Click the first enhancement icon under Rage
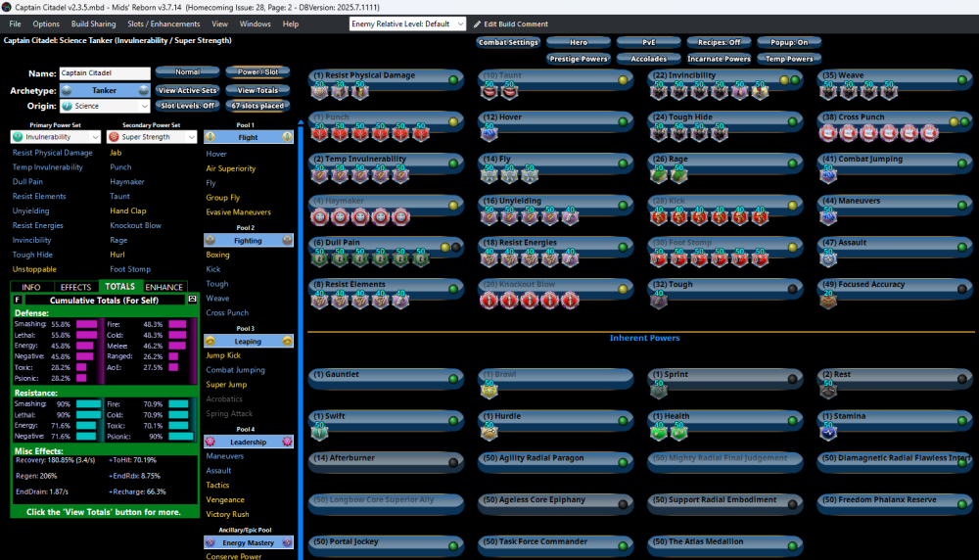 659,175
